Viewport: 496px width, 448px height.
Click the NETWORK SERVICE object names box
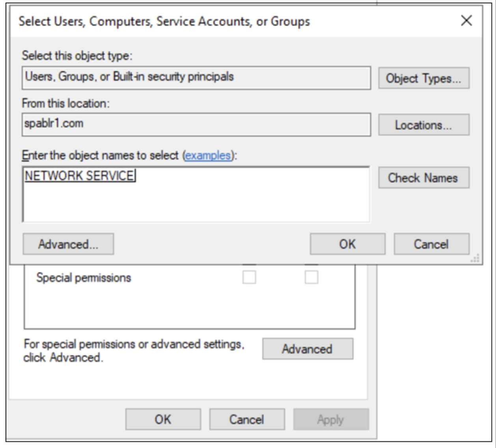(x=196, y=194)
